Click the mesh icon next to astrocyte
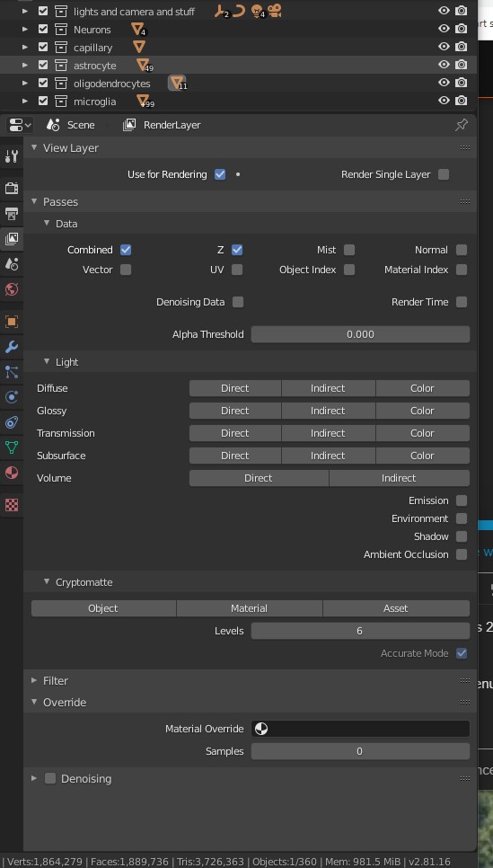This screenshot has height=868, width=493. (x=143, y=65)
